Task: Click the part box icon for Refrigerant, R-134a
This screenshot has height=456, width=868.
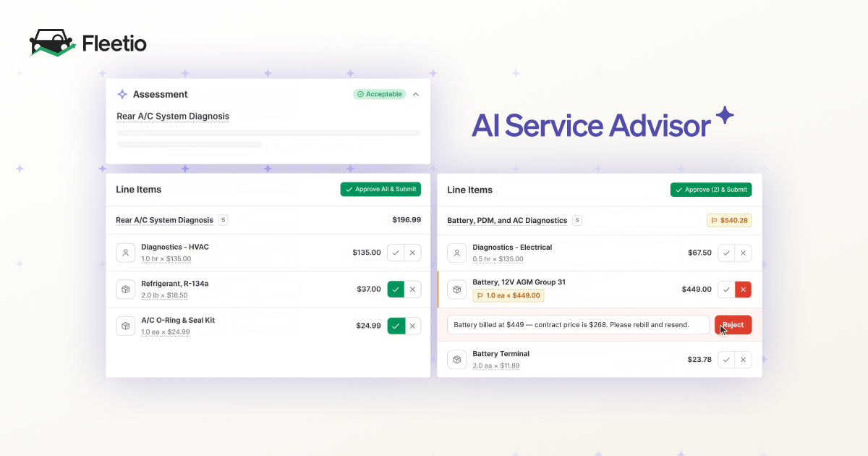Action: (125, 290)
